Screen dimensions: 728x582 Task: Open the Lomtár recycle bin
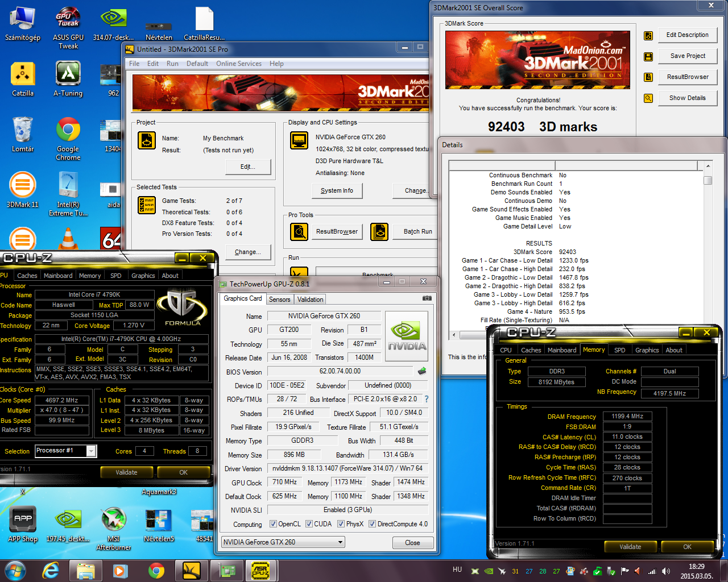(23, 135)
